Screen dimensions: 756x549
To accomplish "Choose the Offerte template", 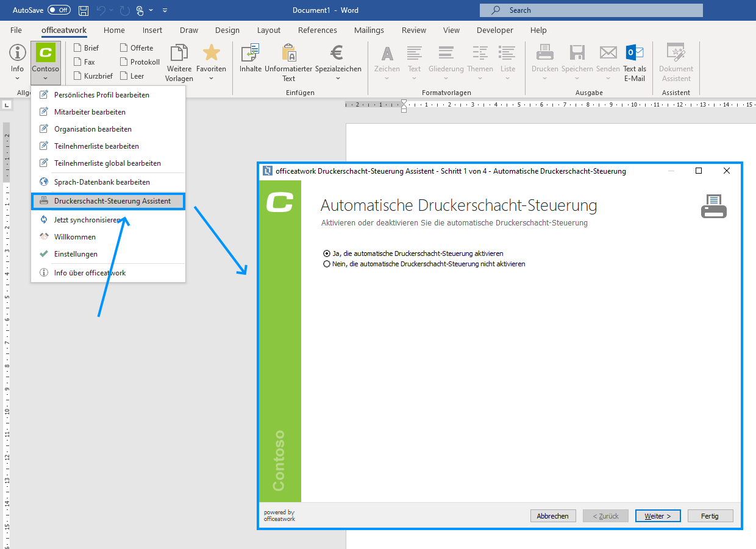I will pos(137,48).
